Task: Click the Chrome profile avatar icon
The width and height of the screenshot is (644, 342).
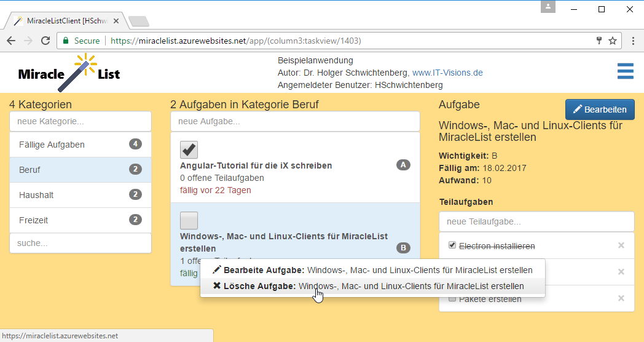Action: click(x=548, y=7)
